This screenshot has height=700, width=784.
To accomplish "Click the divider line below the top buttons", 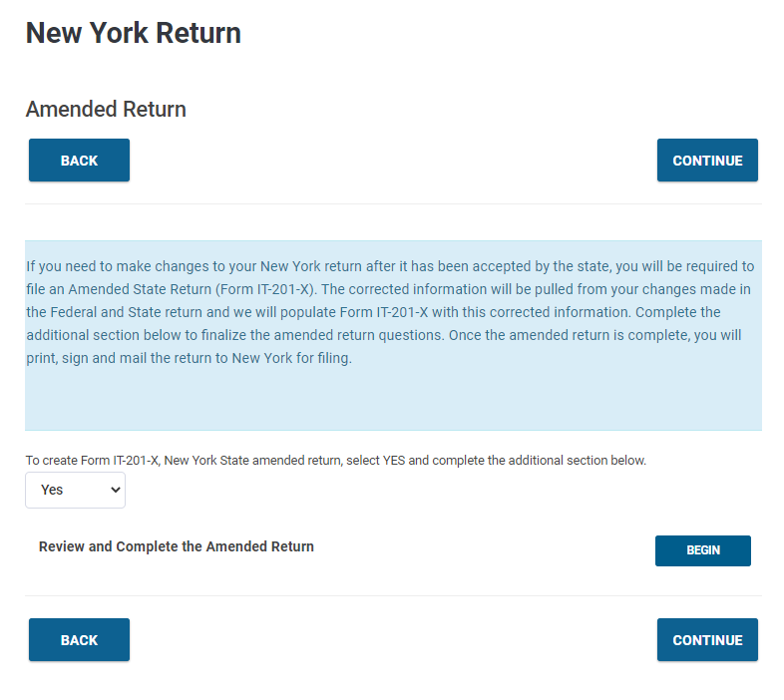I will [x=393, y=203].
